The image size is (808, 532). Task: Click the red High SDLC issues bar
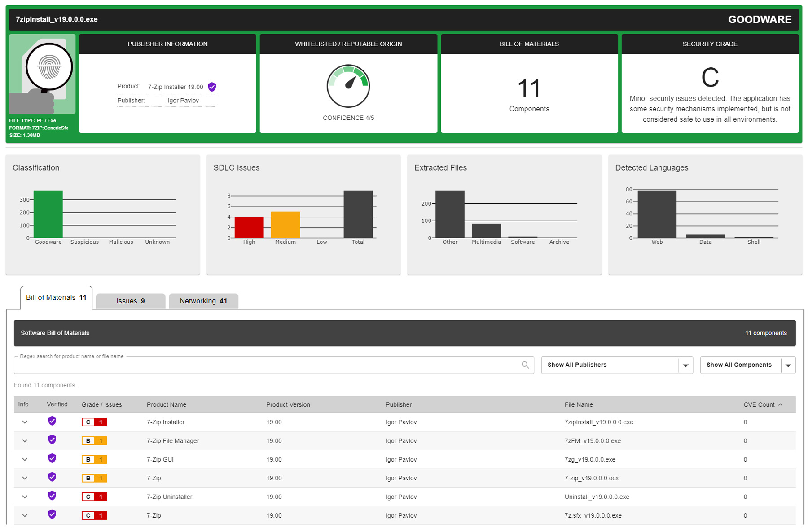(x=249, y=227)
